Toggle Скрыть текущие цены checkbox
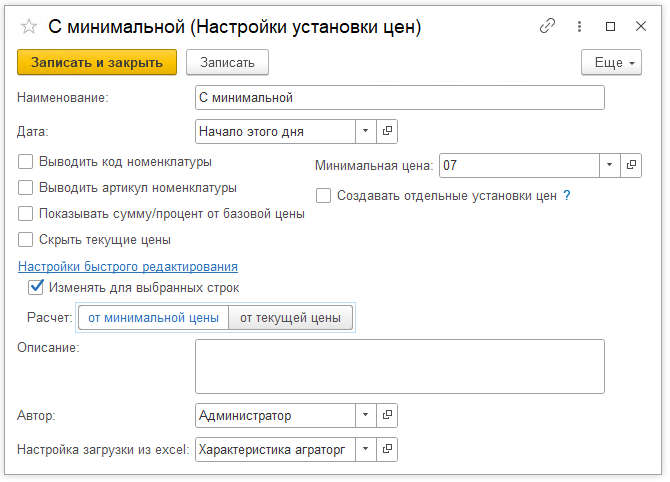This screenshot has height=482, width=670. tap(26, 239)
